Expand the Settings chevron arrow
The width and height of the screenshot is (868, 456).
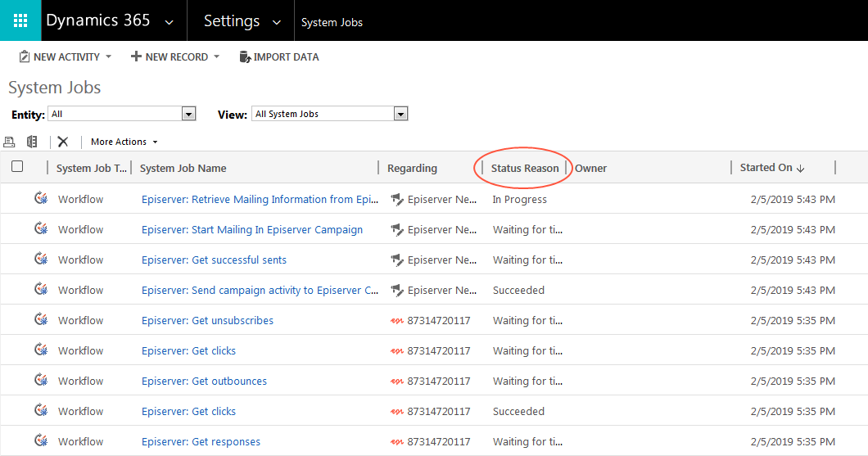coord(276,23)
